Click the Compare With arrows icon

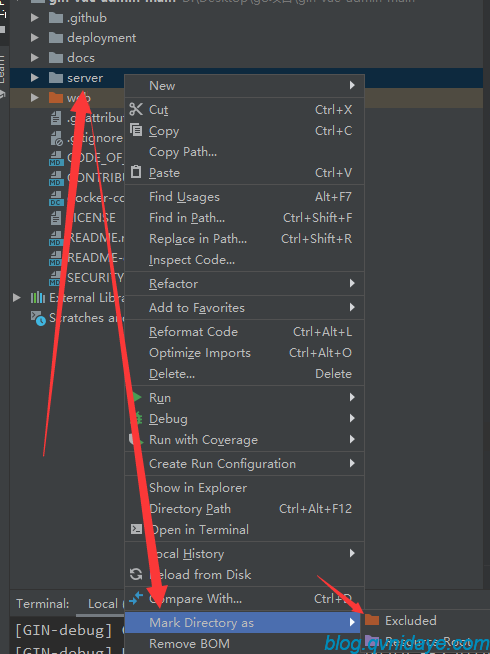coord(136,599)
